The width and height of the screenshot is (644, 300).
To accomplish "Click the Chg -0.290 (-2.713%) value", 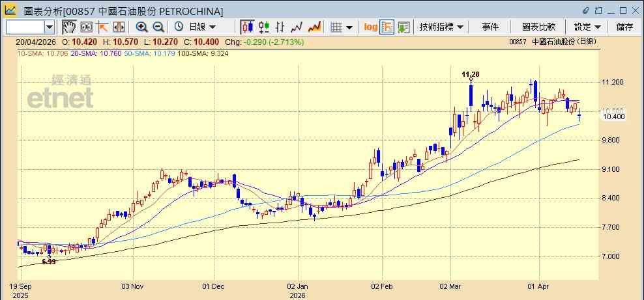I will (x=265, y=42).
